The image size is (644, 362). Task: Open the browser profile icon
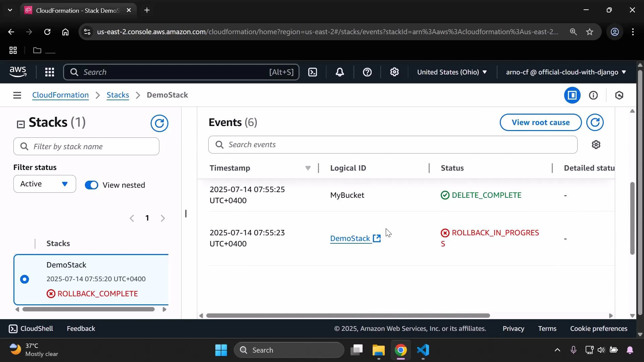[614, 32]
